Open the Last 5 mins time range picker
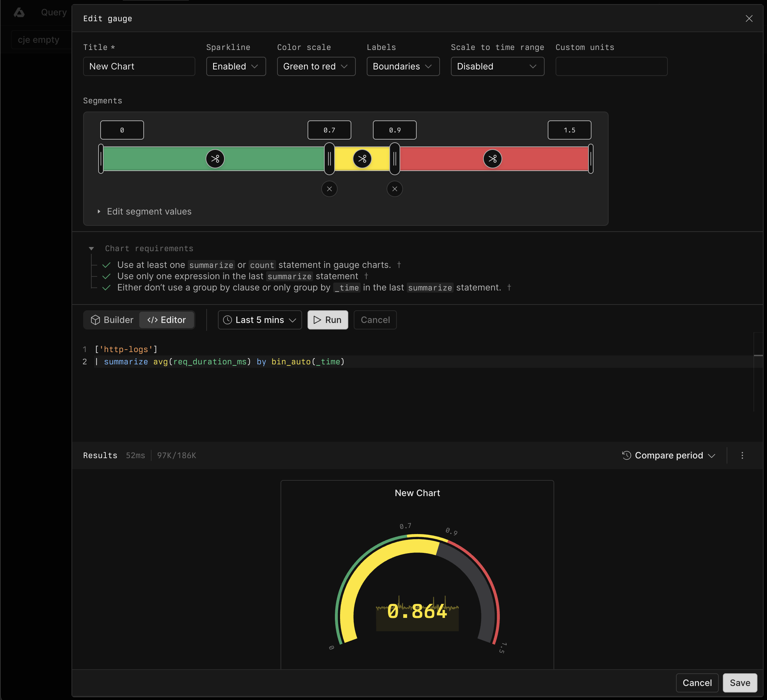Viewport: 767px width, 700px height. tap(259, 320)
